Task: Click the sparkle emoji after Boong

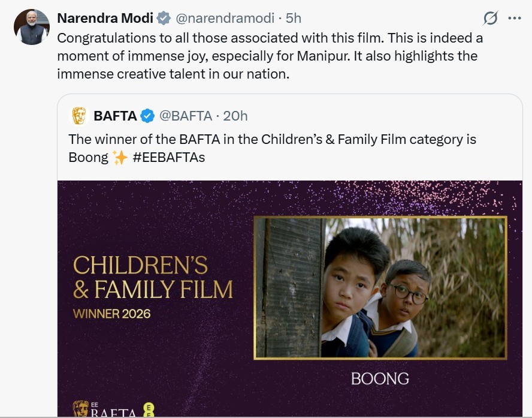Action: (120, 158)
